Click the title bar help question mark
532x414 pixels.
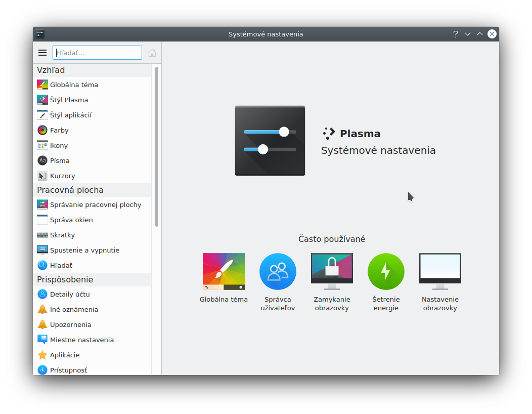(x=455, y=34)
